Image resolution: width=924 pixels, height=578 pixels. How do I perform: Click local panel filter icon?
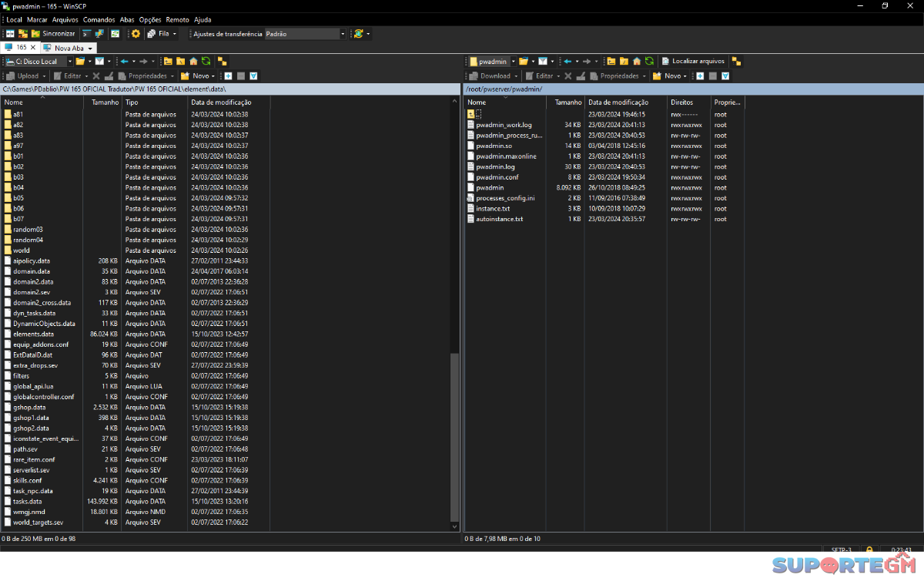click(99, 62)
